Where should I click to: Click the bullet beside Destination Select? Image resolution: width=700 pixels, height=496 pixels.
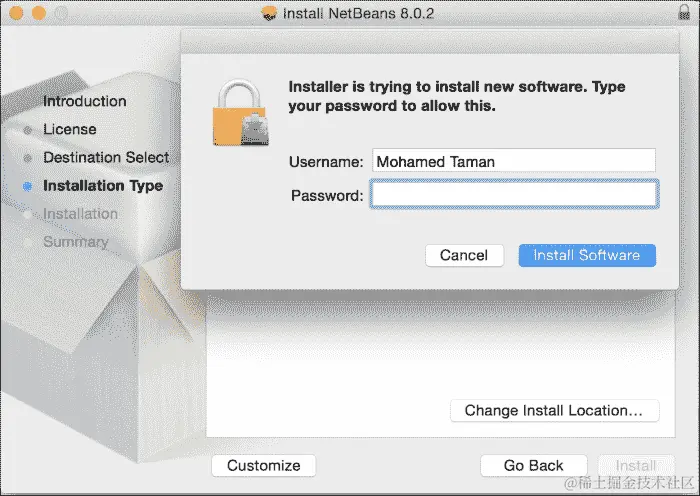pyautogui.click(x=28, y=158)
